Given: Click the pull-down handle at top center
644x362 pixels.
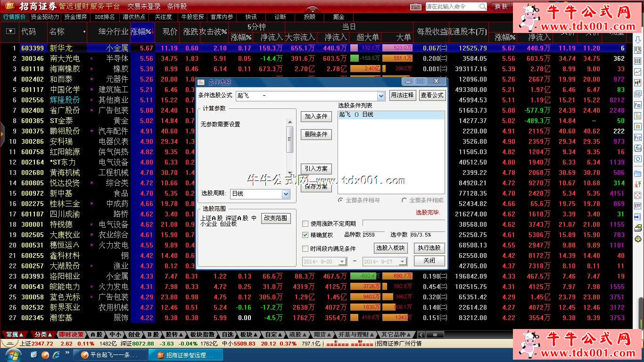Looking at the screenshot, I should (x=312, y=9).
